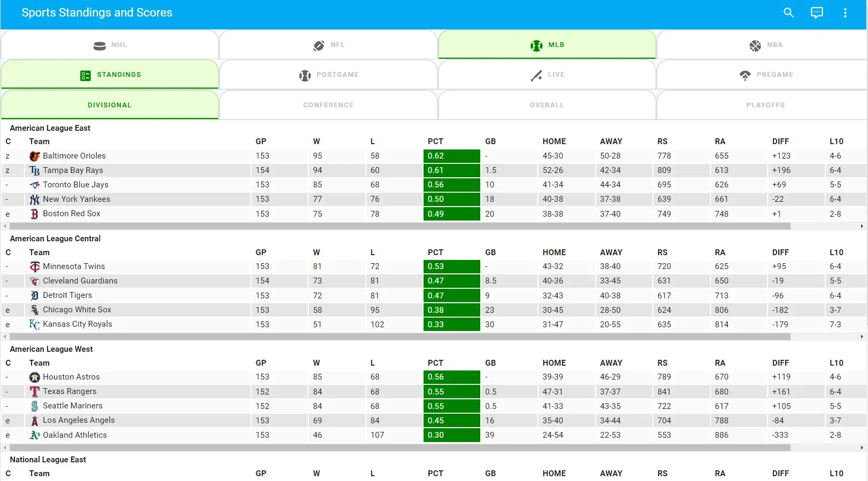Click the Boston Red Sox team logo

click(x=35, y=214)
